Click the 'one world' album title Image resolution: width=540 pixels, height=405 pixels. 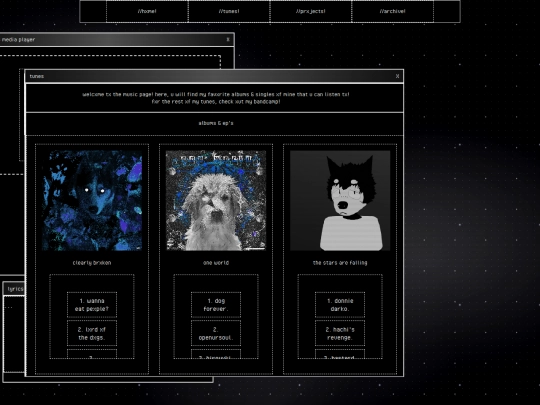pos(216,263)
